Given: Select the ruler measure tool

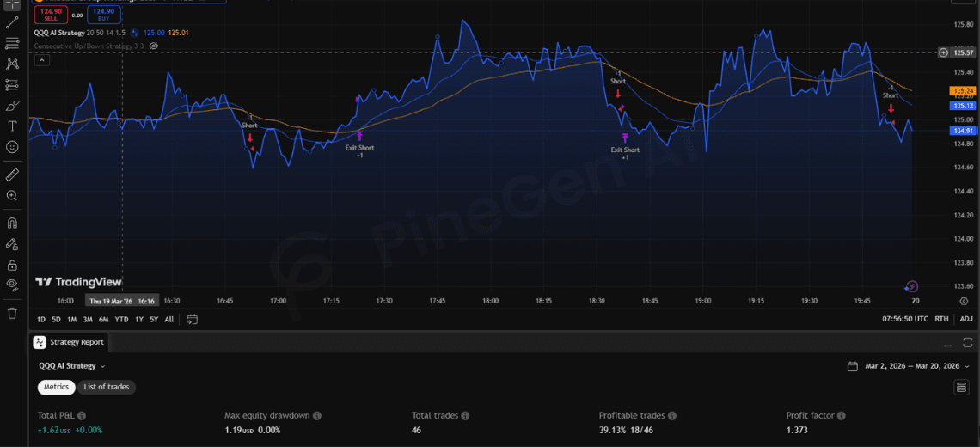Looking at the screenshot, I should (x=12, y=175).
